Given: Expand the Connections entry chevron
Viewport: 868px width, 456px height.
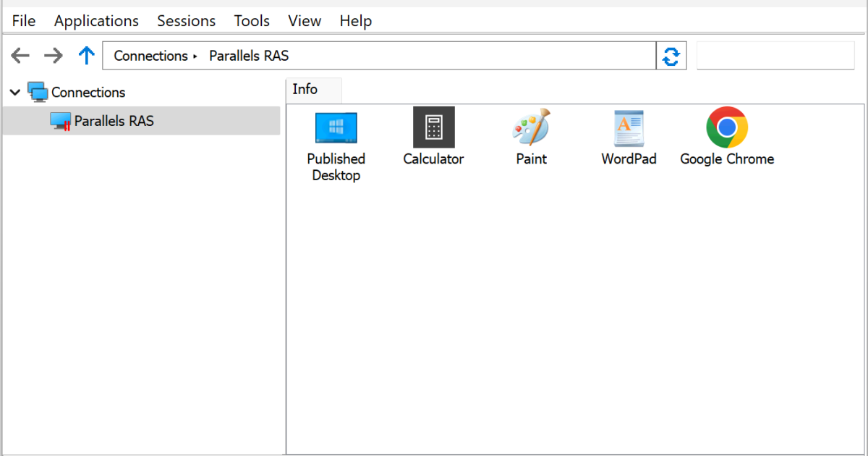Looking at the screenshot, I should (14, 92).
